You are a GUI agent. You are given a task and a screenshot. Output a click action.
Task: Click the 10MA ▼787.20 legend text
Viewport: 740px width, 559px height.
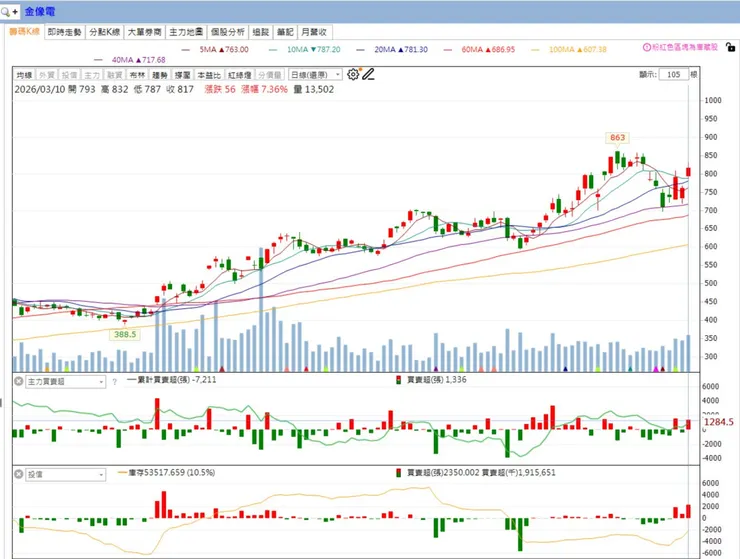[x=313, y=50]
